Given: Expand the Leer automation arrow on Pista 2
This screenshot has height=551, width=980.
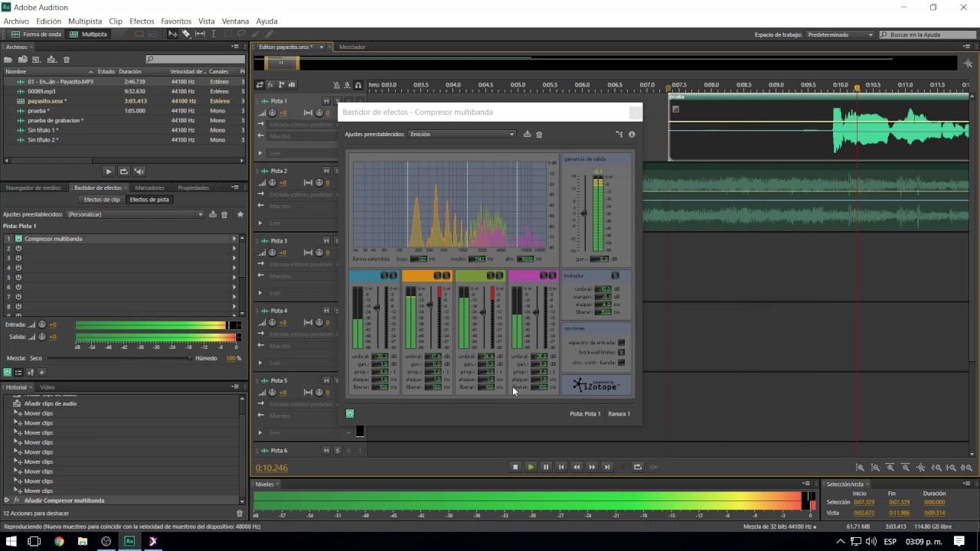Looking at the screenshot, I should (260, 223).
